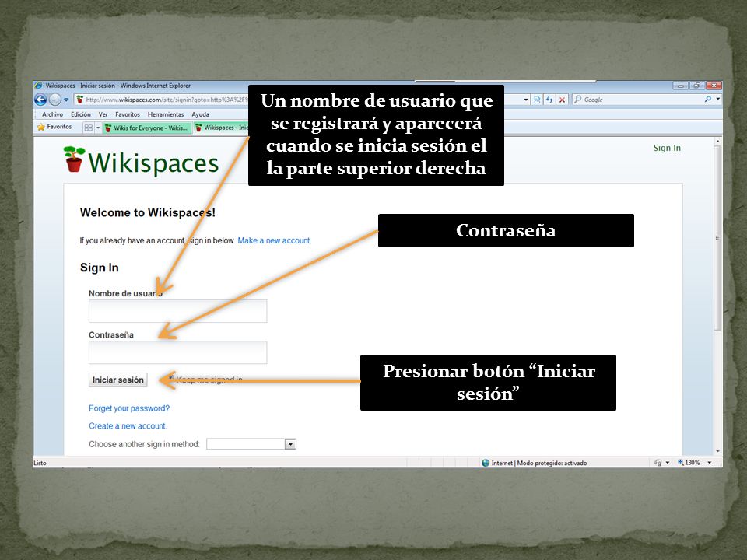Switch to Wikispaces - Iniciar sesión tab
747x560 pixels.
pyautogui.click(x=221, y=128)
